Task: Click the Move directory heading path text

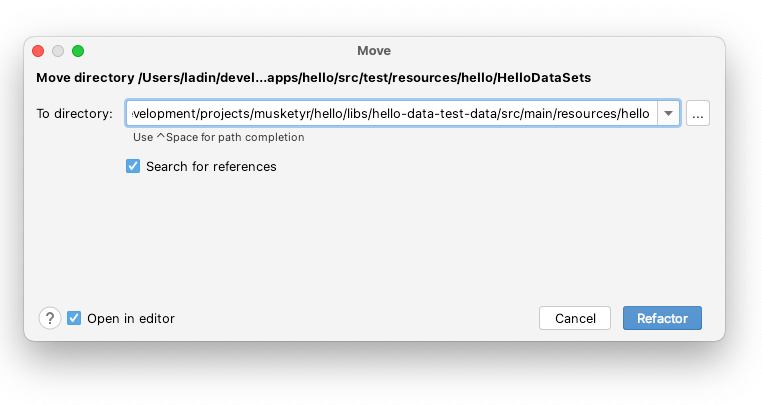Action: (313, 78)
